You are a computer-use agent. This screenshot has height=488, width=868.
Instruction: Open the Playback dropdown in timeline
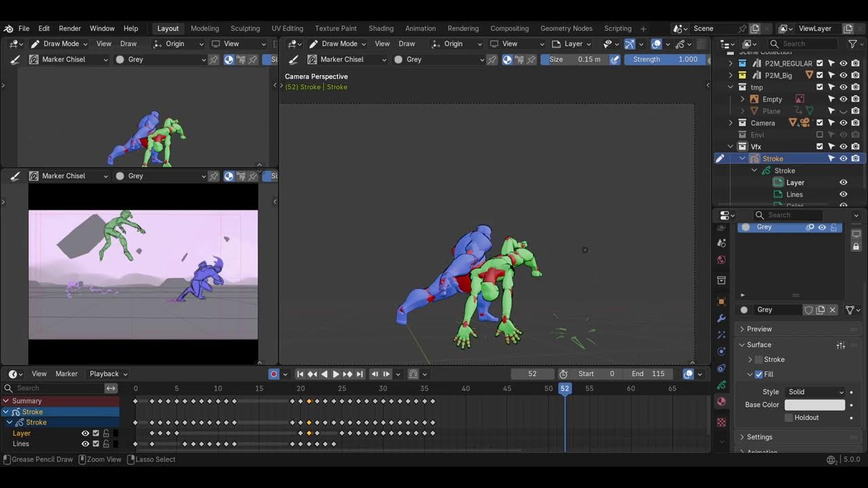pos(108,373)
